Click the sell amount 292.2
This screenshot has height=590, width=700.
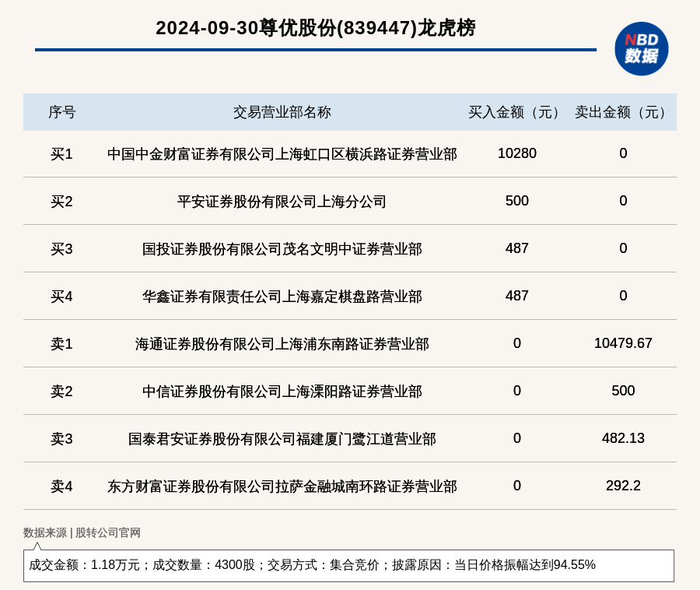coord(623,485)
